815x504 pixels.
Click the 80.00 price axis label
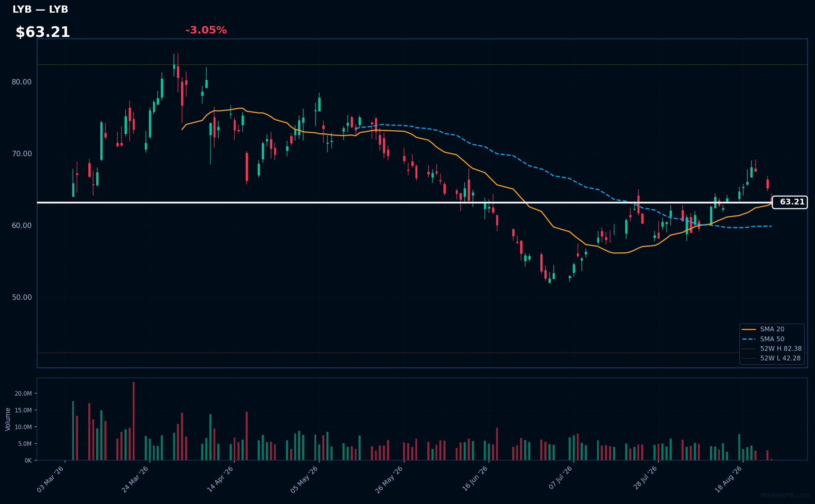(x=22, y=82)
